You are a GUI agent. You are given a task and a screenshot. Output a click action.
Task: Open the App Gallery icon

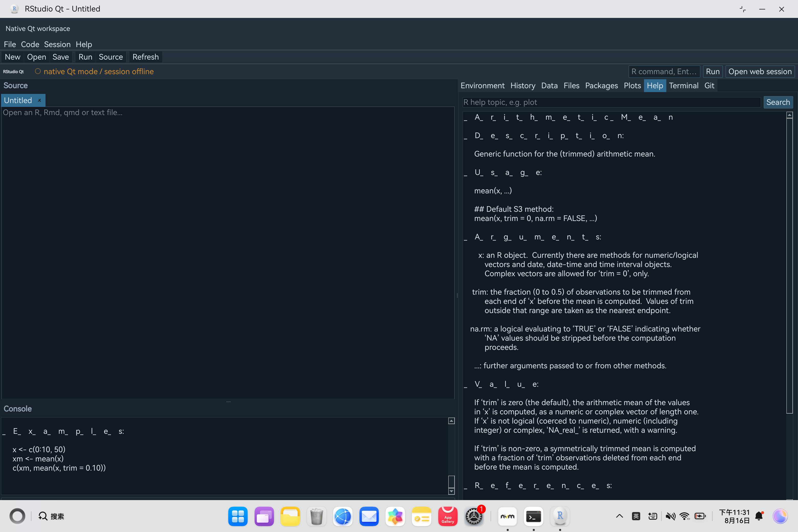tap(448, 516)
